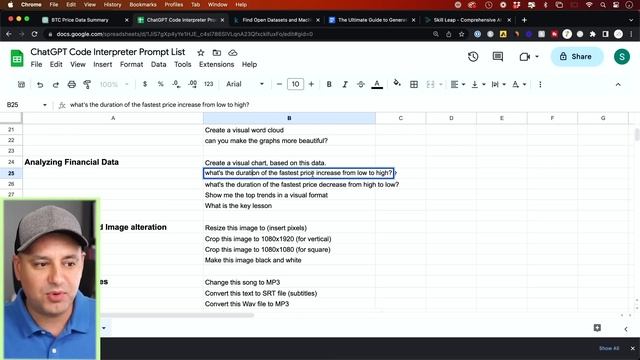Open a new browser tab
The height and width of the screenshot is (360, 640).
pos(524,20)
